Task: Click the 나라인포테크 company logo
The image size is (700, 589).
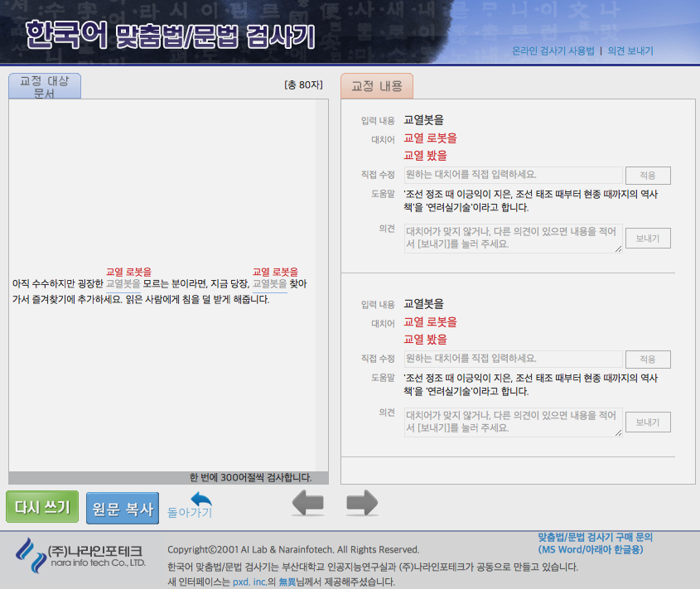Action: [80, 556]
